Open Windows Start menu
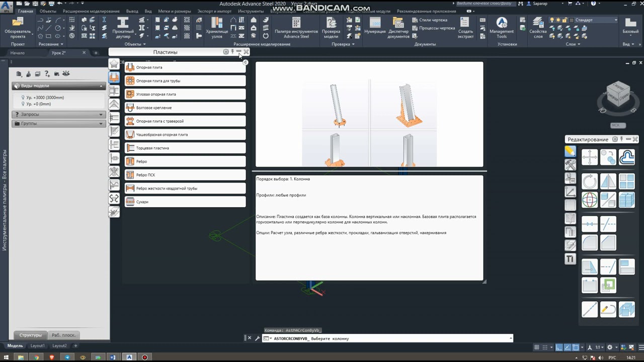The image size is (644, 362). click(x=6, y=357)
